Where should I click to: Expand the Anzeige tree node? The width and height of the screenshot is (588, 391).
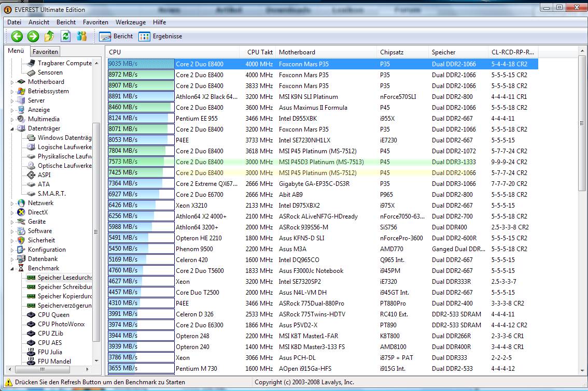(12, 110)
